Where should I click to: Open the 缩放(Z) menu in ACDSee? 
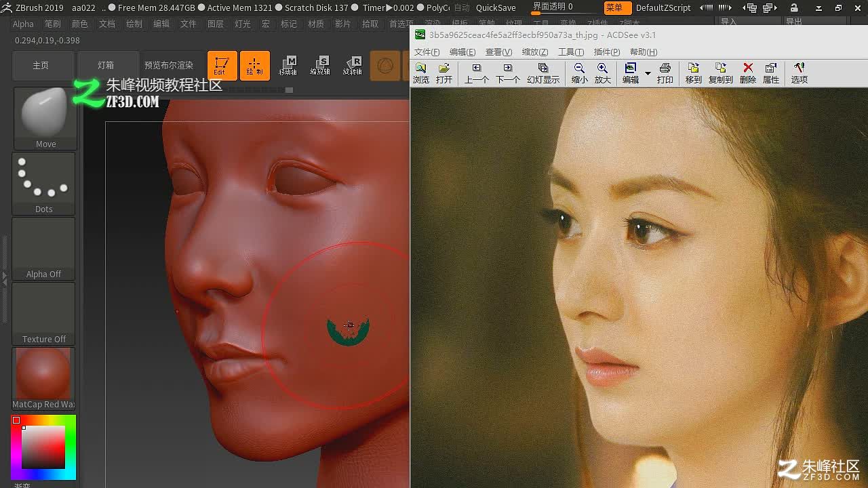[x=535, y=52]
